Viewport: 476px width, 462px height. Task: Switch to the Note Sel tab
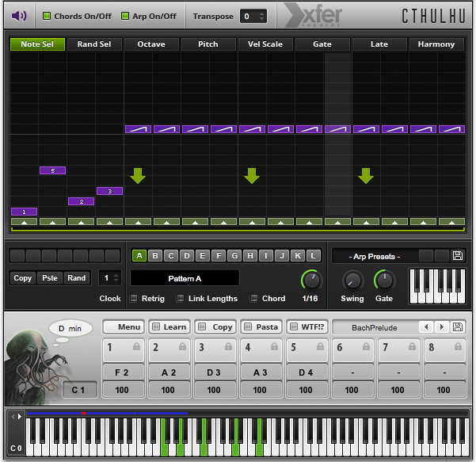pos(37,44)
